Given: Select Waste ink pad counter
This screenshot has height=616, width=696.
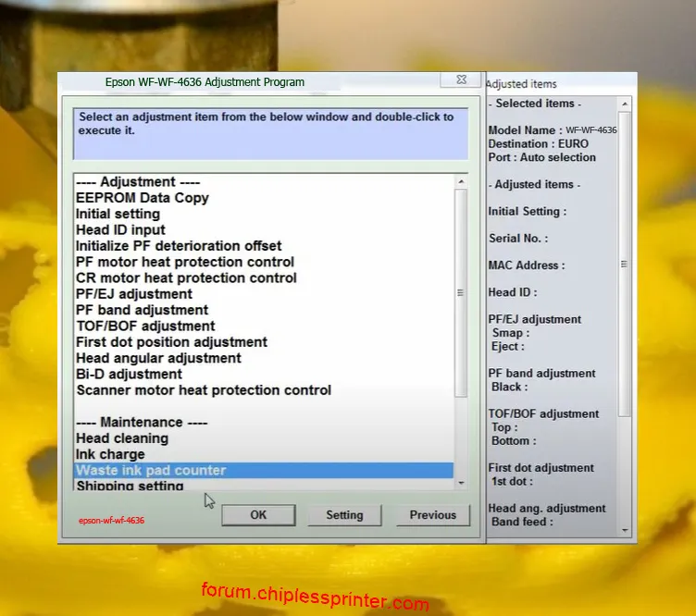Looking at the screenshot, I should (x=264, y=470).
